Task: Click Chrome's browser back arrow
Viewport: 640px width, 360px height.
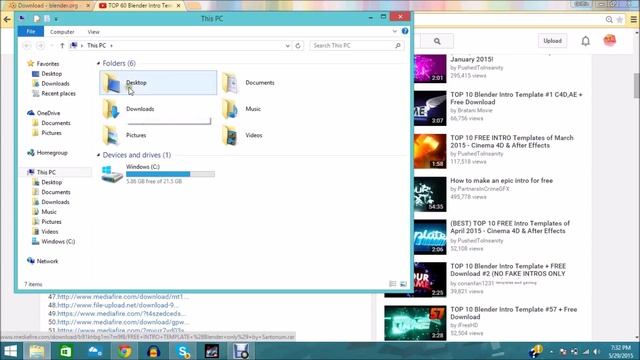Action: (x=7, y=19)
